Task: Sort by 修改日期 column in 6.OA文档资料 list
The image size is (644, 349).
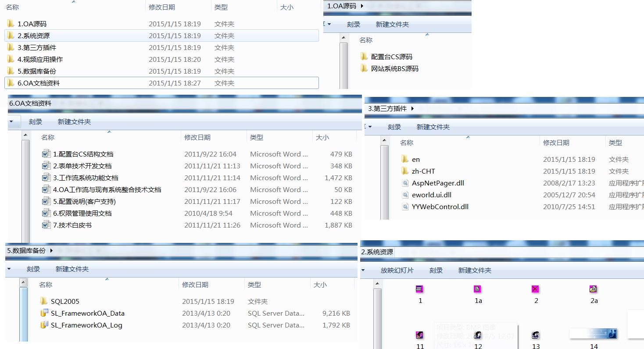Action: (x=197, y=138)
